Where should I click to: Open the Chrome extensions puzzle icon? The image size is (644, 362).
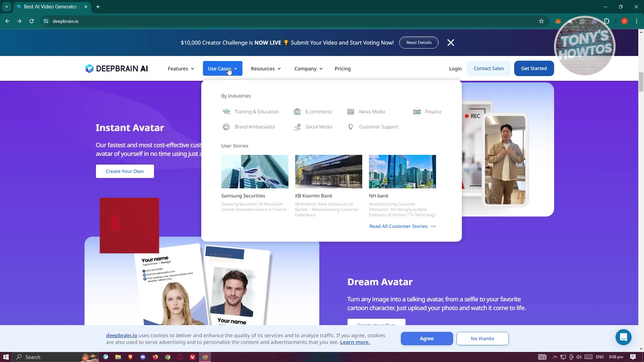click(606, 21)
